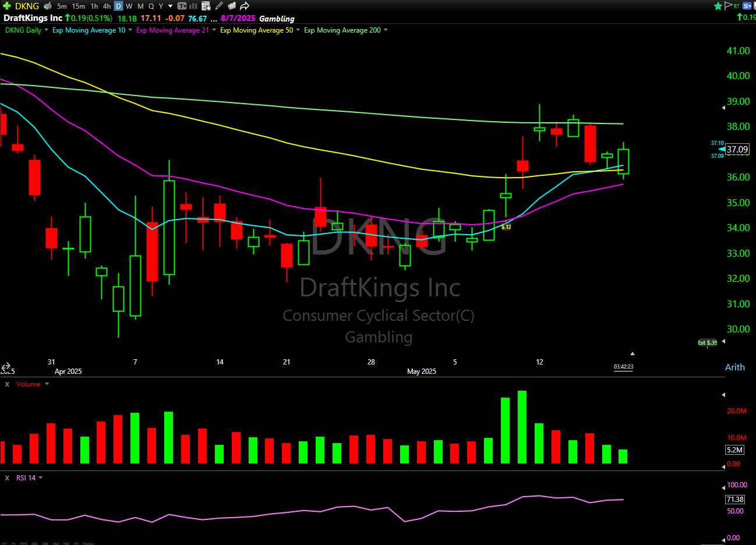Open Exp Moving Average 21 dropdown
This screenshot has height=545, width=756.
[x=214, y=30]
